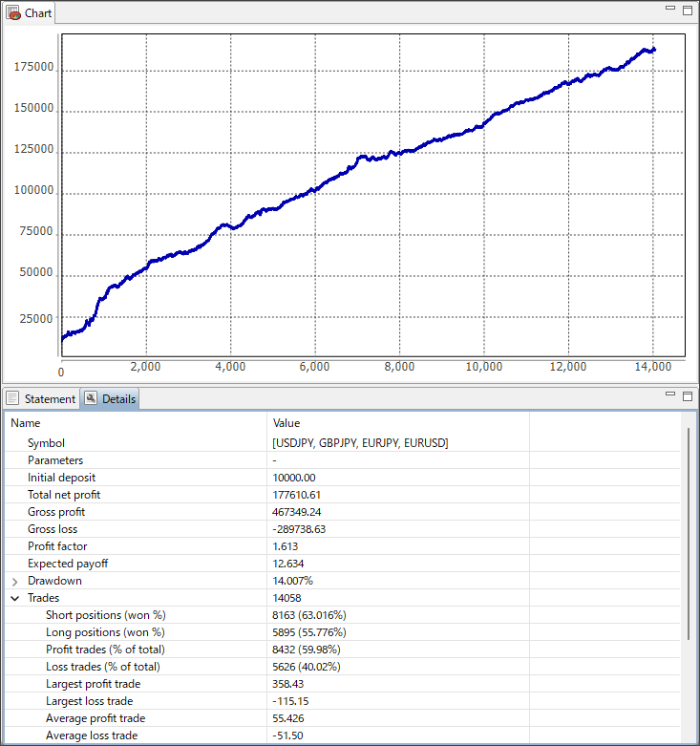Select the Details tab
The height and width of the screenshot is (746, 700).
110,398
